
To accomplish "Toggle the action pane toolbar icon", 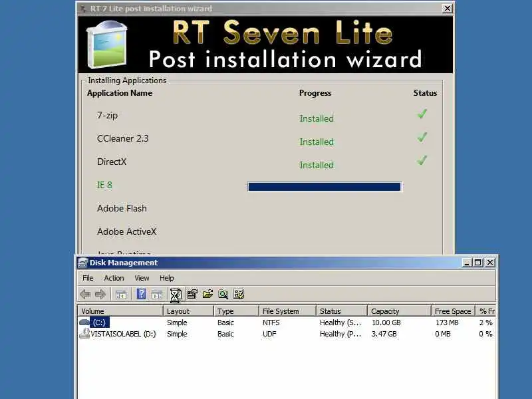I will click(157, 295).
